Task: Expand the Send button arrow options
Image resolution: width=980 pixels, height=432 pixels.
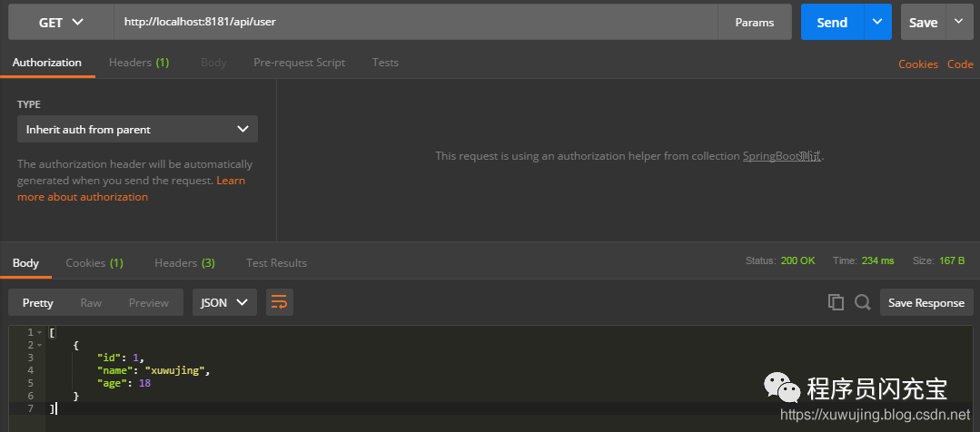Action: coord(877,23)
